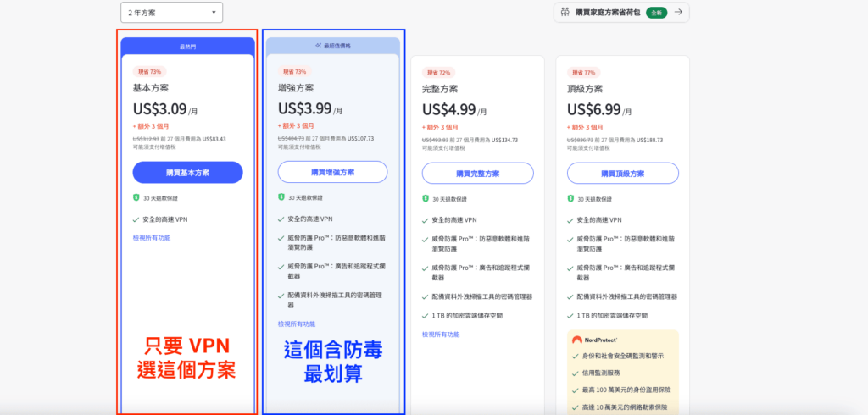Click the 最熱門 header on the basic plan
The width and height of the screenshot is (868, 415).
tap(187, 47)
